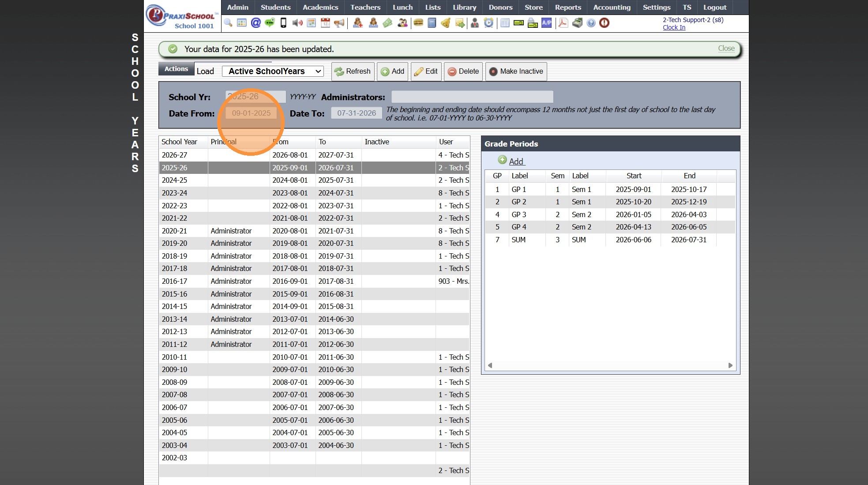Expand the Active SchoolYears dropdown
Viewport: 868px width, 485px height.
(x=273, y=71)
